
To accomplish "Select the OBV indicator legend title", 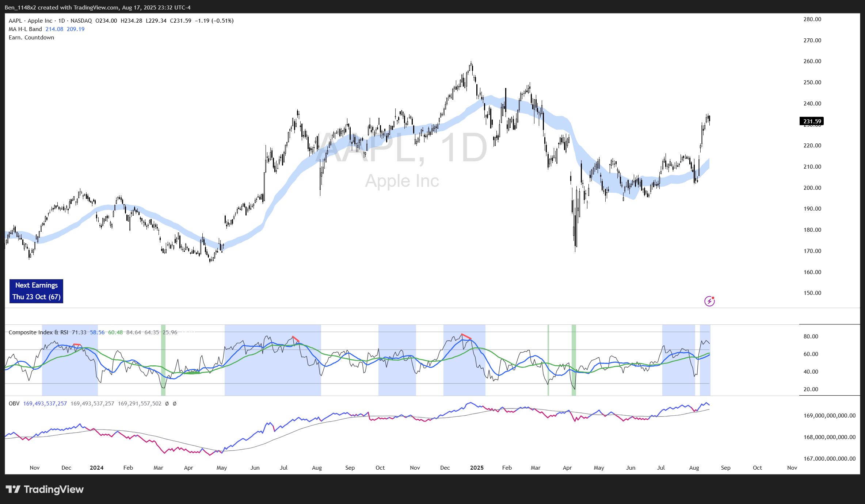I will pyautogui.click(x=14, y=404).
